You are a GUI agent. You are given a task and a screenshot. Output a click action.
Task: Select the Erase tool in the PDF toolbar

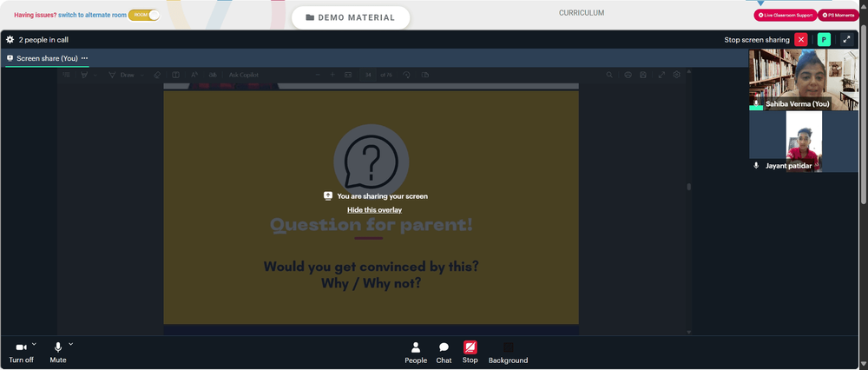(157, 75)
